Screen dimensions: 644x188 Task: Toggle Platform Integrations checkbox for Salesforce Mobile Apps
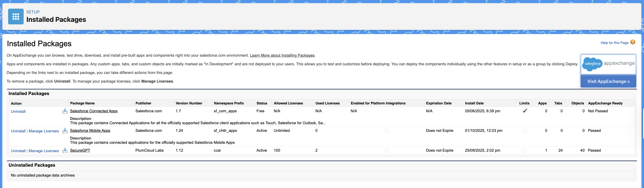pyautogui.click(x=387, y=131)
